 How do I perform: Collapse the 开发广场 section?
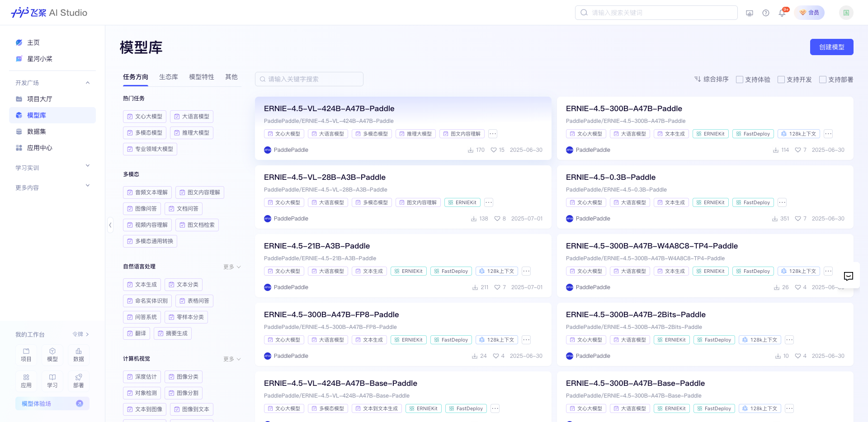click(x=88, y=83)
